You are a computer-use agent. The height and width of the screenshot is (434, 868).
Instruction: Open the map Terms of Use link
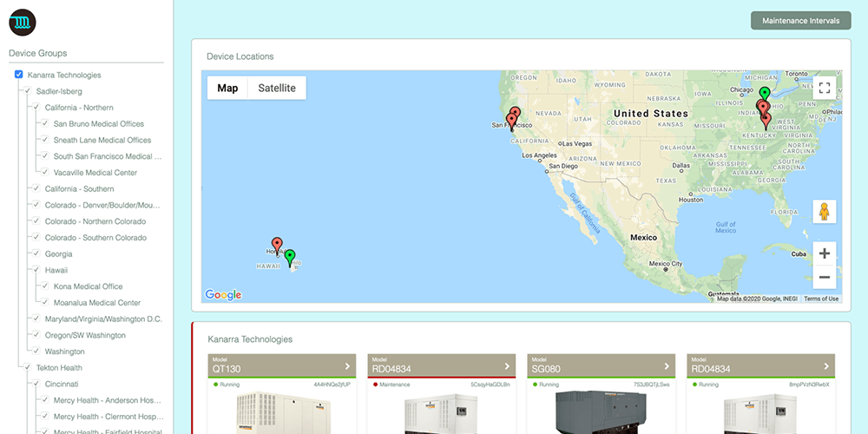point(821,299)
